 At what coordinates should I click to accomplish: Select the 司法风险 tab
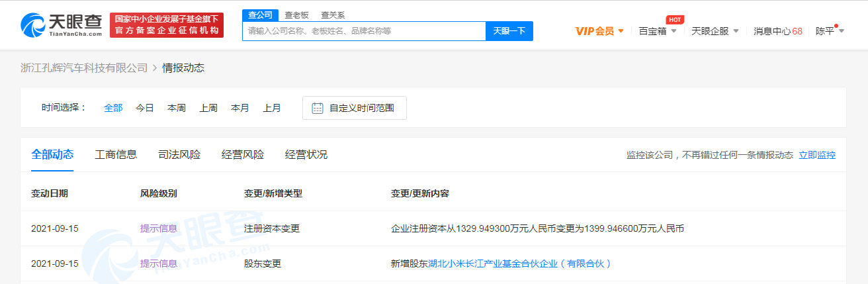click(179, 155)
